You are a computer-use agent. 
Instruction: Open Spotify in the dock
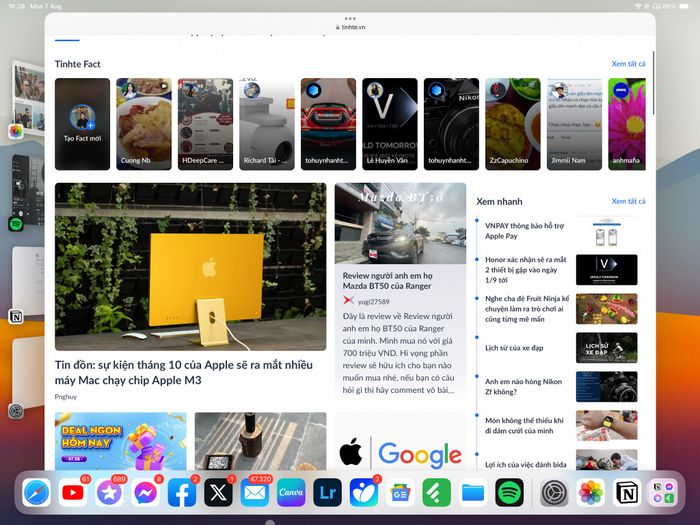tap(509, 493)
